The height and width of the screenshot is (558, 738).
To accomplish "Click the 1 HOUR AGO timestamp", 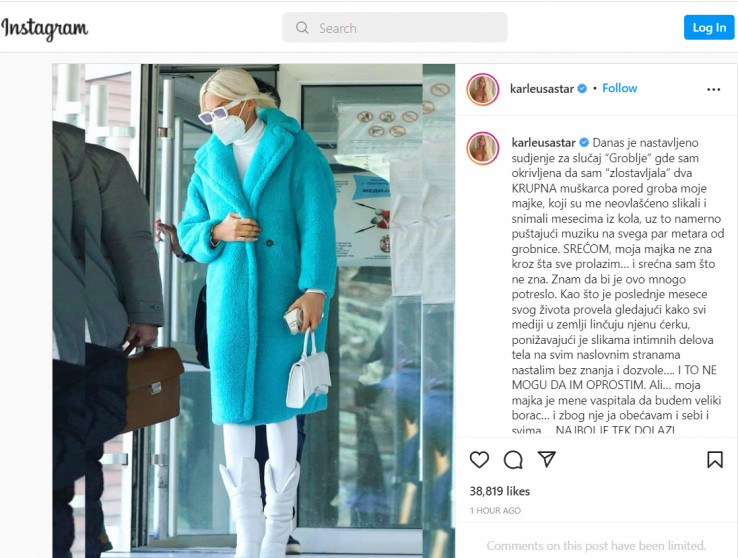I will (495, 510).
